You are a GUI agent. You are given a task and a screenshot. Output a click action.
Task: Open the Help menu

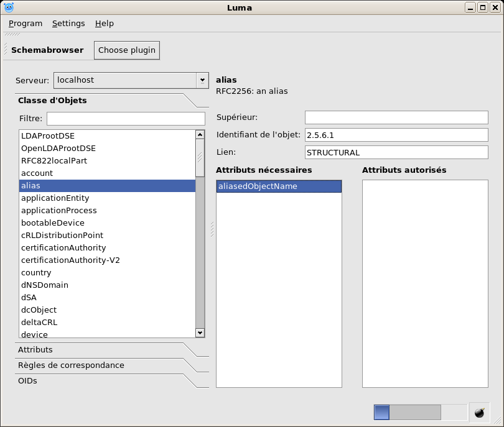[105, 24]
